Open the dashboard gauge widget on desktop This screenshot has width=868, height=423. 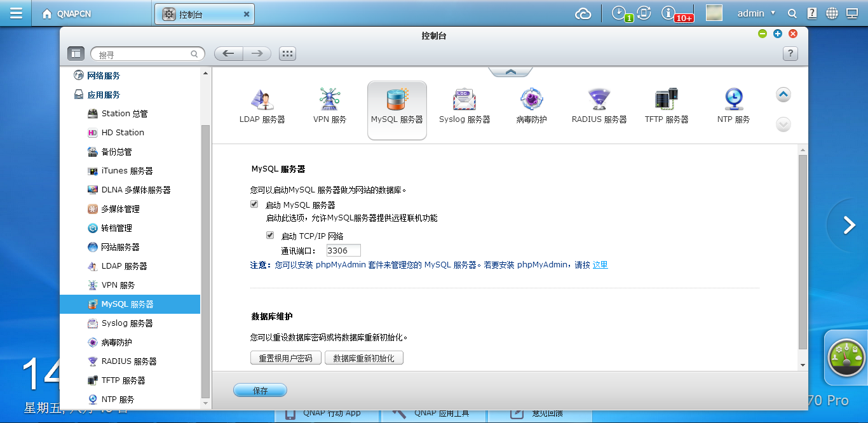[846, 358]
